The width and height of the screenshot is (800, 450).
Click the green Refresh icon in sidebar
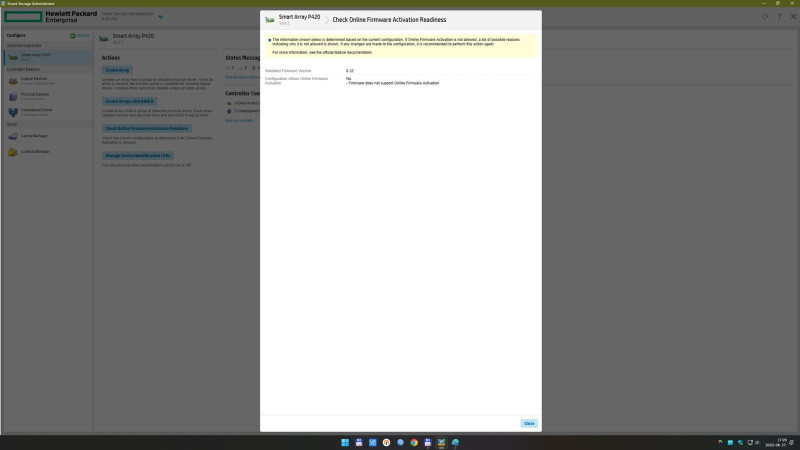[73, 36]
